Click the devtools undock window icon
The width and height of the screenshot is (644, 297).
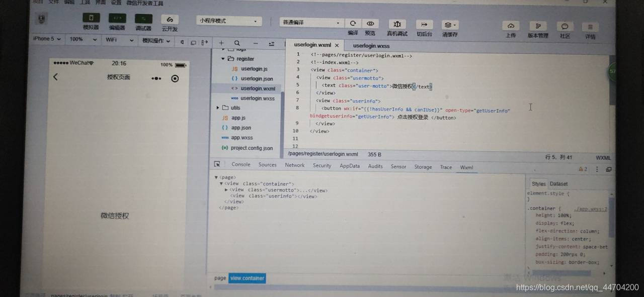point(609,170)
